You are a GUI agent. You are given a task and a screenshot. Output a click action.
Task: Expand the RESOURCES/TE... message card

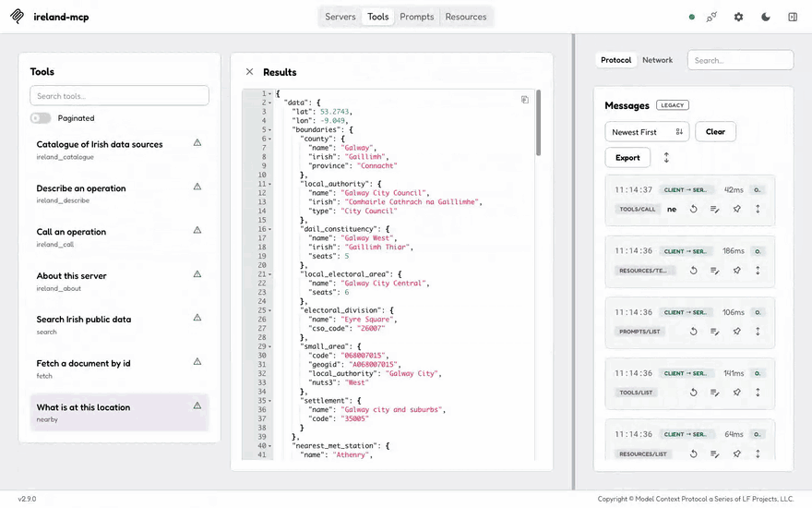pos(758,270)
